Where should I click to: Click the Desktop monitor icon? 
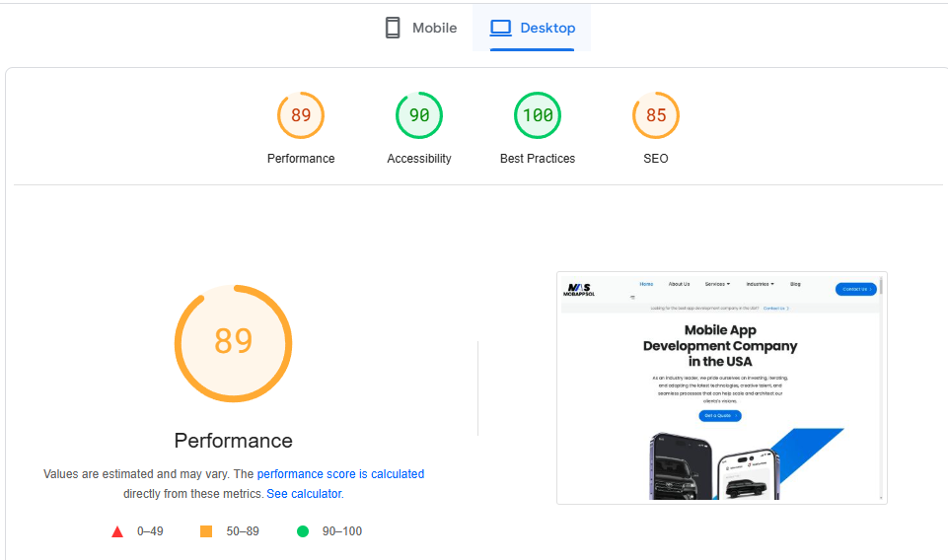tap(501, 28)
